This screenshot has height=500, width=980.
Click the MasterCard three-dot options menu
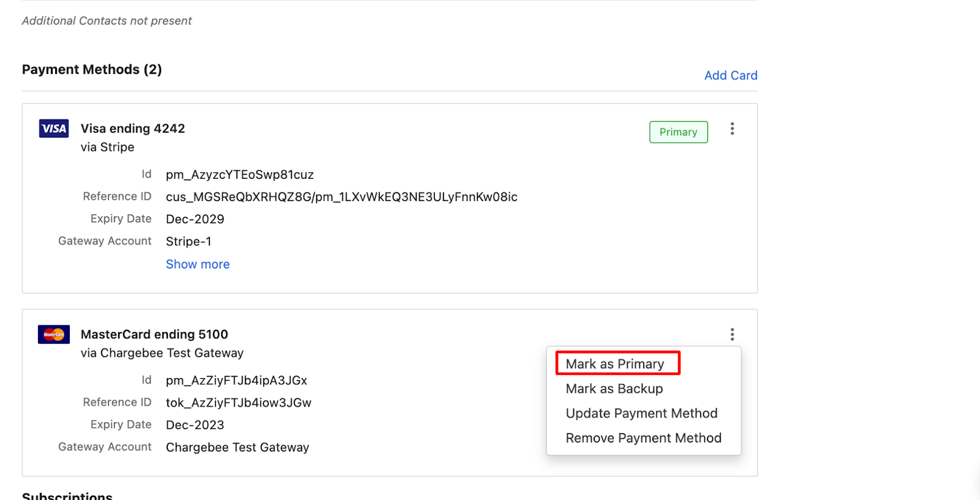[x=732, y=335]
